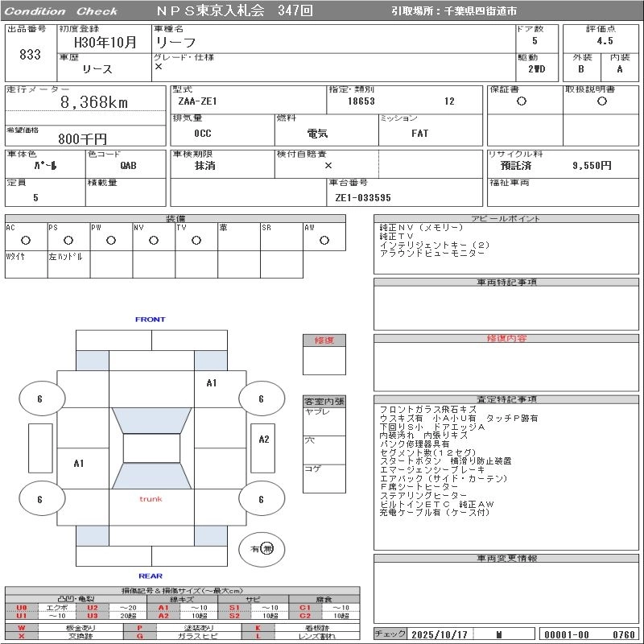Click the red trunk label on diagram
This screenshot has width=644, height=644.
(151, 499)
